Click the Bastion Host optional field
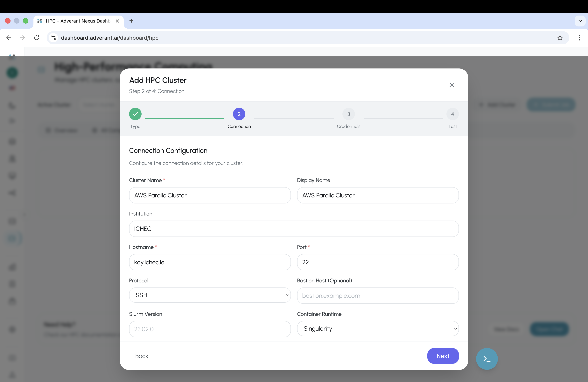This screenshot has height=382, width=588. point(378,295)
